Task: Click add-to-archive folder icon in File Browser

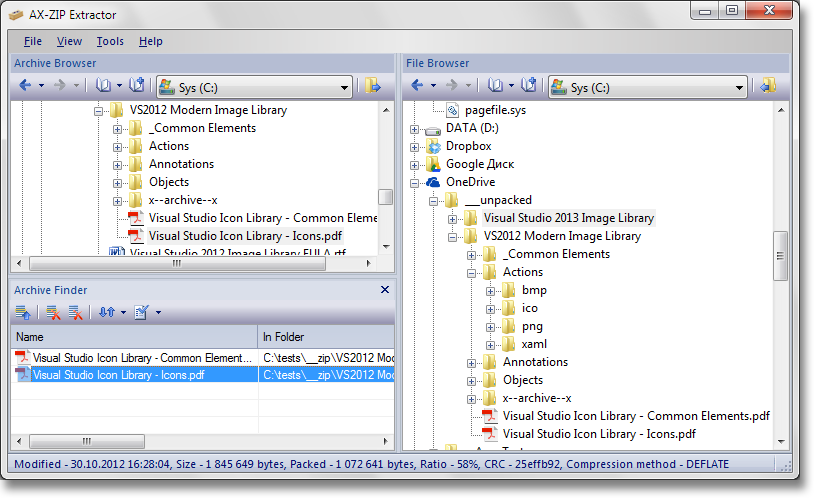Action: coord(767,86)
